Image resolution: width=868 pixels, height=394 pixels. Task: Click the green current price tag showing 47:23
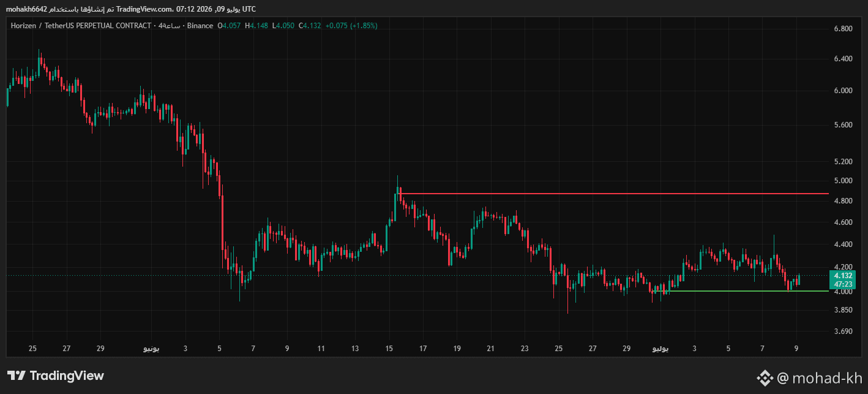tap(844, 280)
